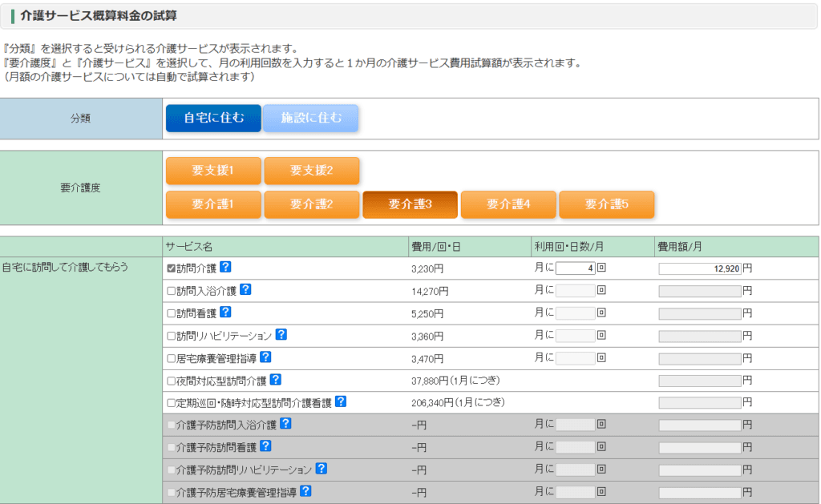Screen dimensions: 821x504
Task: Click the 訪問介護 monthly cost field
Action: (699, 268)
